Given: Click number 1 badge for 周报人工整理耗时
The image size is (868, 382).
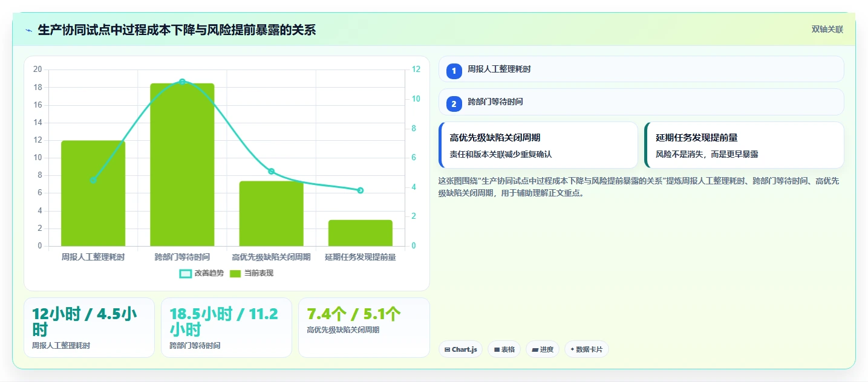Looking at the screenshot, I should 454,71.
